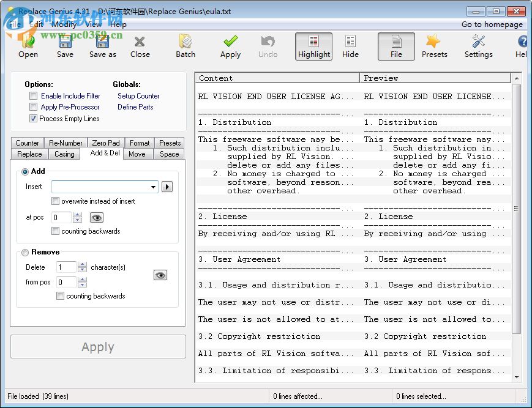Select the Remove radio button
The image size is (532, 408).
[25, 252]
